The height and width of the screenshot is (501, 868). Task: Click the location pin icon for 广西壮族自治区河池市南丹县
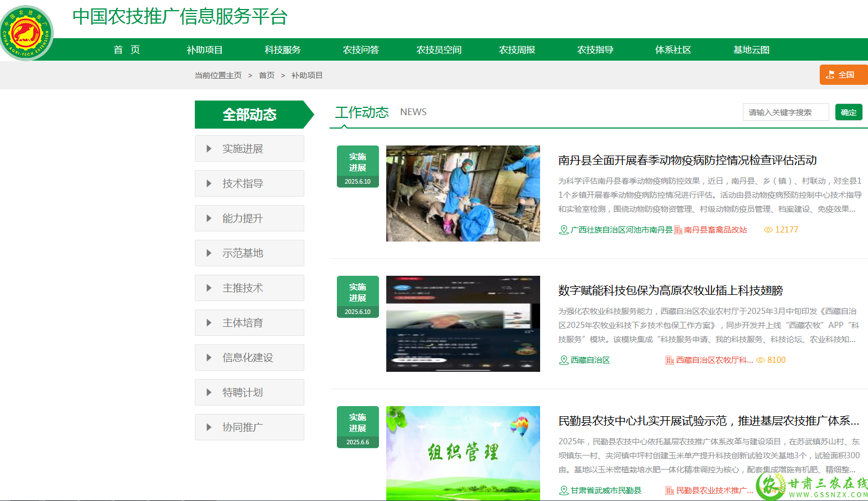coord(564,230)
